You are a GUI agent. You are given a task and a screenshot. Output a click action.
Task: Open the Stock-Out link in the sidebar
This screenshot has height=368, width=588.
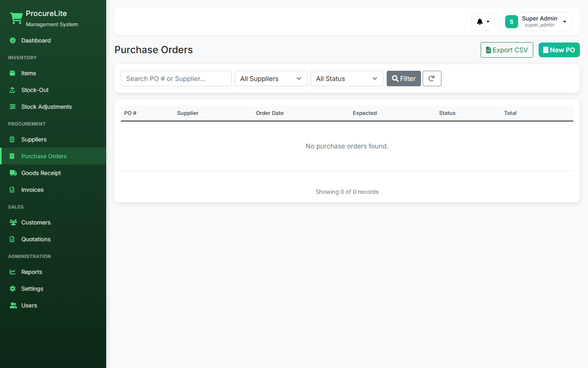[53, 90]
